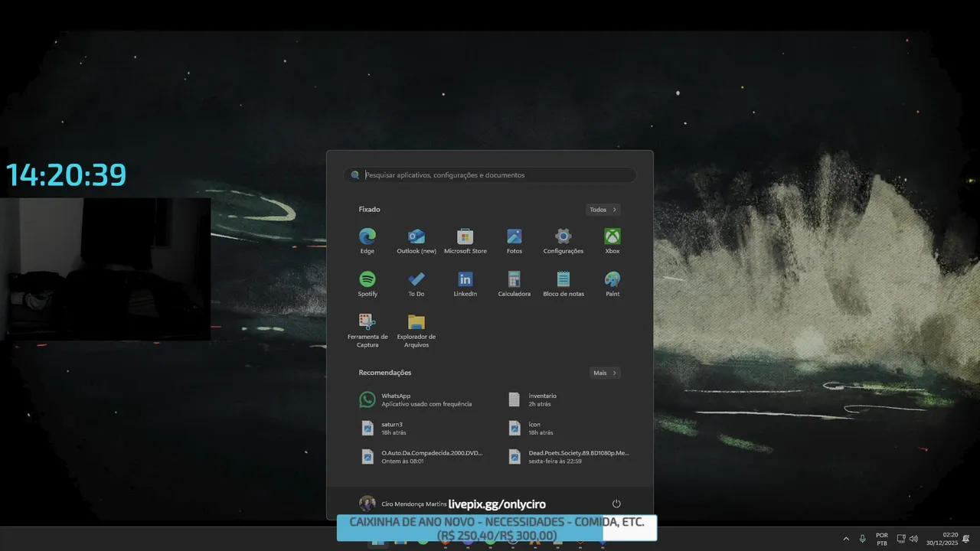This screenshot has width=980, height=551.
Task: Expand hidden system tray icons chevron
Action: tap(846, 539)
